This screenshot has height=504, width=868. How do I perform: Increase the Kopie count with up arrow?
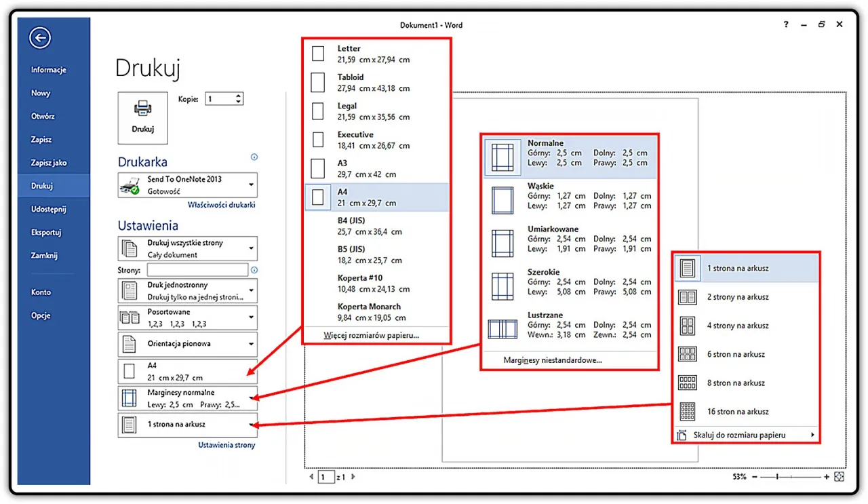(x=238, y=96)
